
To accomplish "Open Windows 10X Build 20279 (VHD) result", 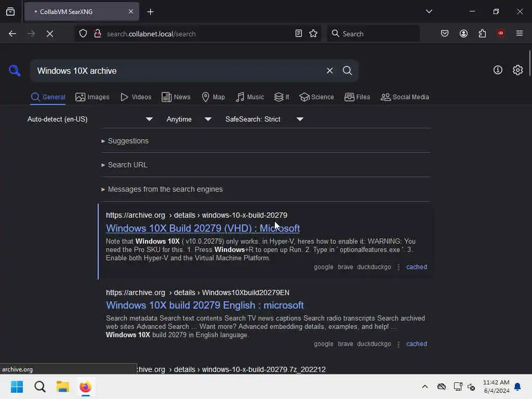I will 203,229.
